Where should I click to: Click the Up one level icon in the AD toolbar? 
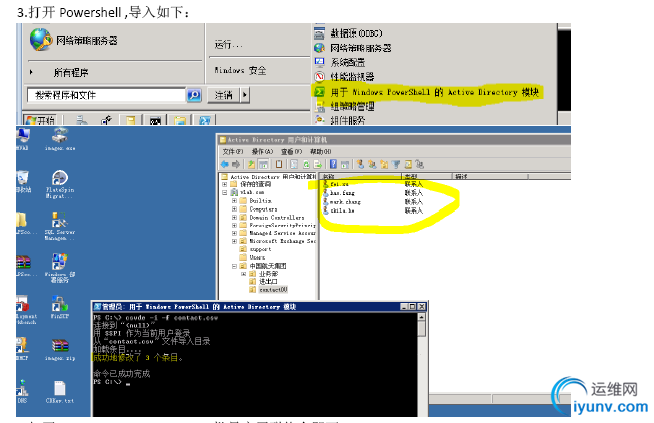252,164
